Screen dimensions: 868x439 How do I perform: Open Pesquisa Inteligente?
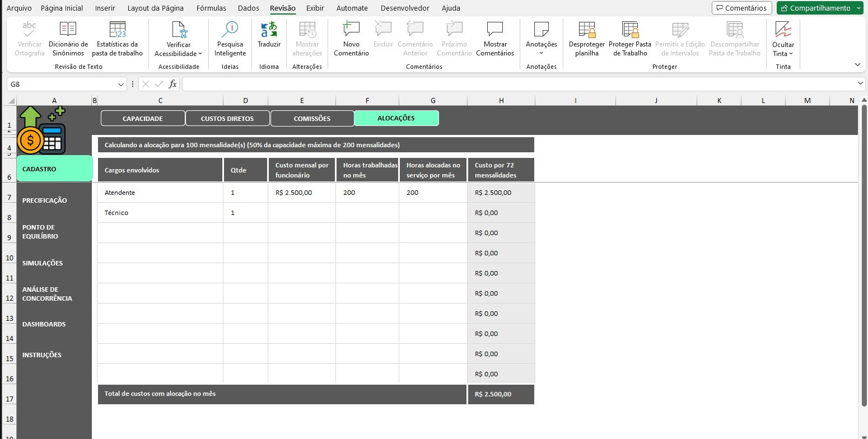coord(230,39)
